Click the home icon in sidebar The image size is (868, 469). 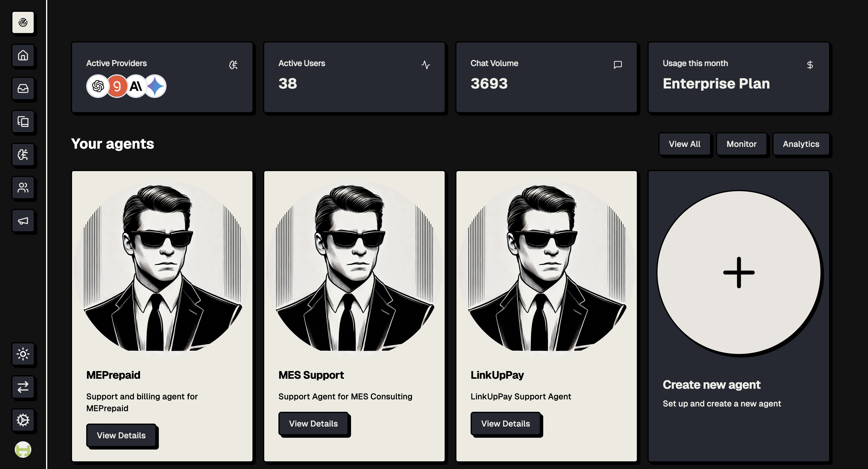click(23, 55)
